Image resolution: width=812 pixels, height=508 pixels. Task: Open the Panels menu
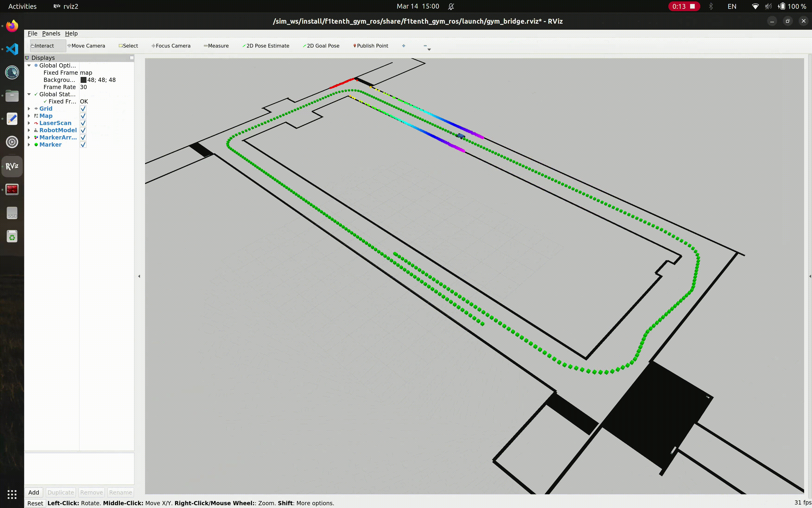pyautogui.click(x=51, y=33)
